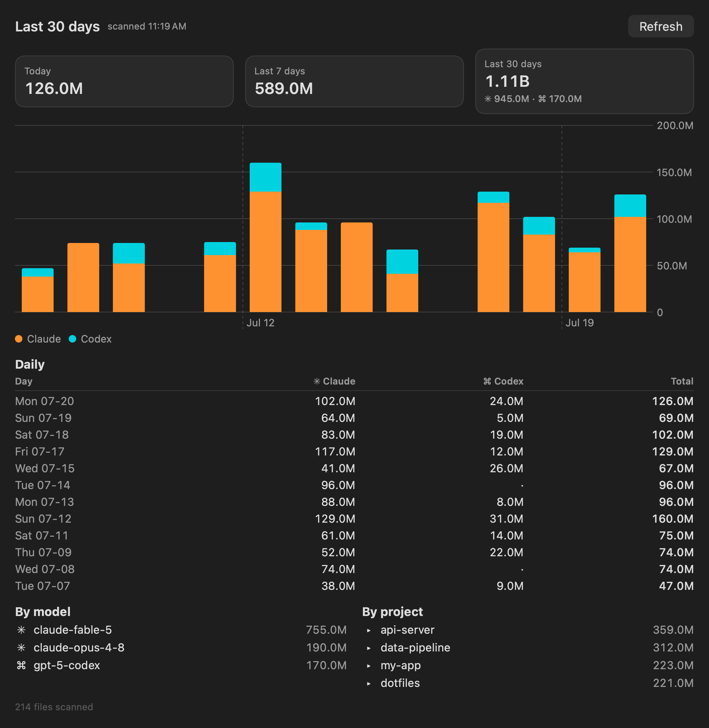Select the rightmost Jul 20 chart bar
This screenshot has height=728, width=709.
[630, 253]
